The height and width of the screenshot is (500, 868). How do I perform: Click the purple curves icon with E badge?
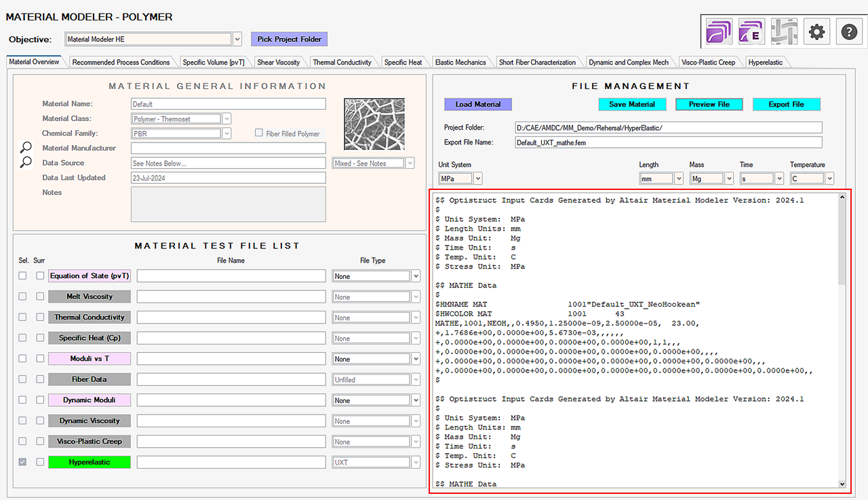(x=751, y=31)
